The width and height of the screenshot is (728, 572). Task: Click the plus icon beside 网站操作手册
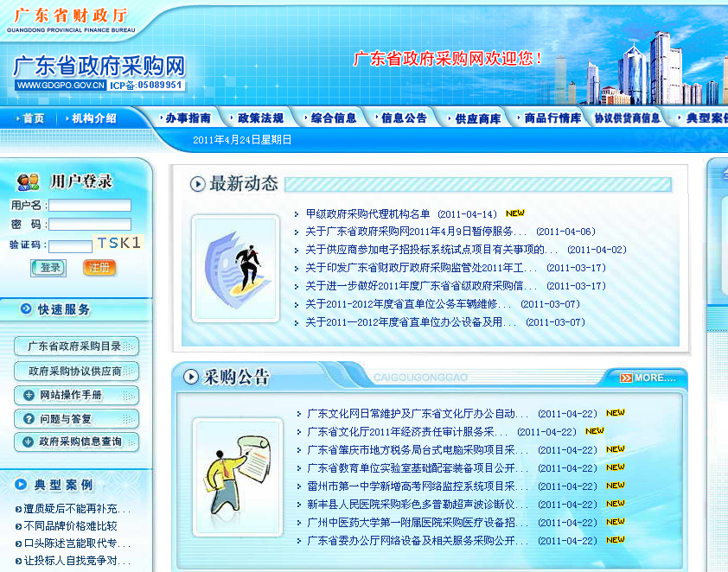tap(29, 395)
